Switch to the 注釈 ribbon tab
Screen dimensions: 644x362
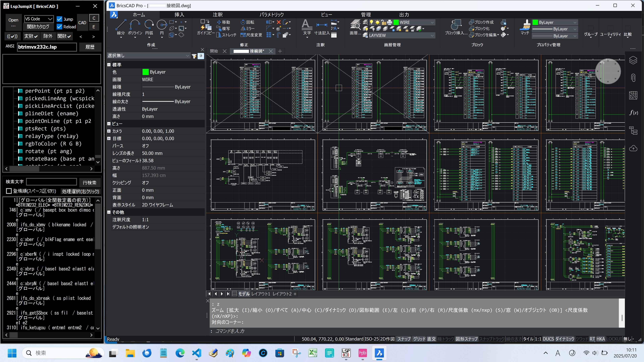(x=218, y=15)
